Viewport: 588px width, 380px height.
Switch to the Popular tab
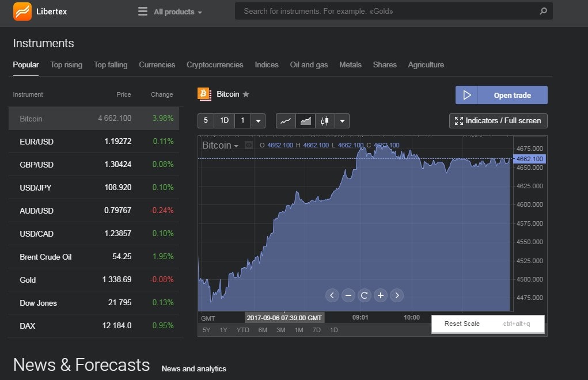25,64
